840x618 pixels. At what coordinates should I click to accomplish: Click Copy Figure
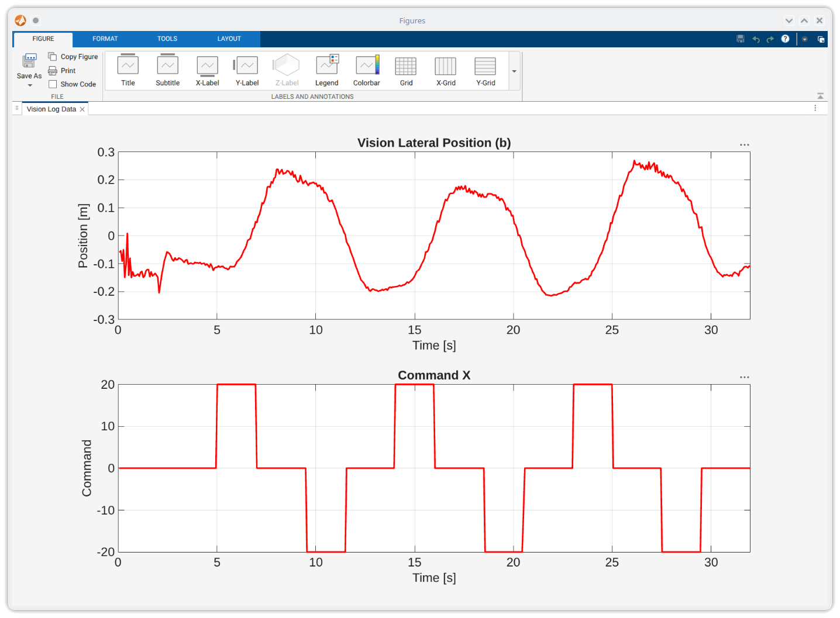pyautogui.click(x=73, y=57)
